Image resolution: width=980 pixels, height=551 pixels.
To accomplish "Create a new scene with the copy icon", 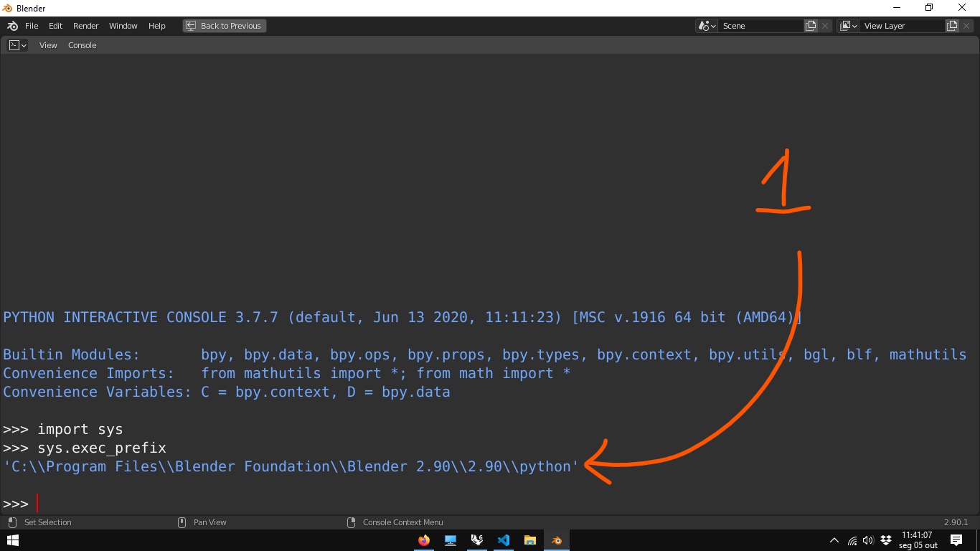I will tap(811, 26).
